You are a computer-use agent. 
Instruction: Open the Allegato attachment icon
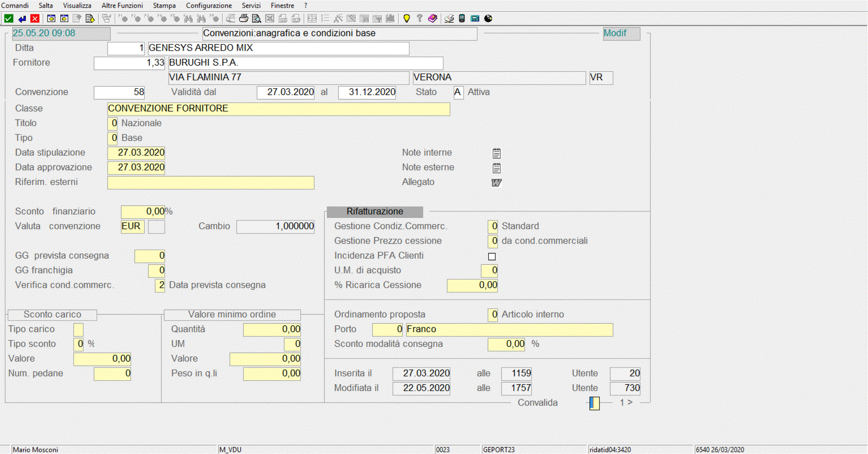(x=496, y=183)
